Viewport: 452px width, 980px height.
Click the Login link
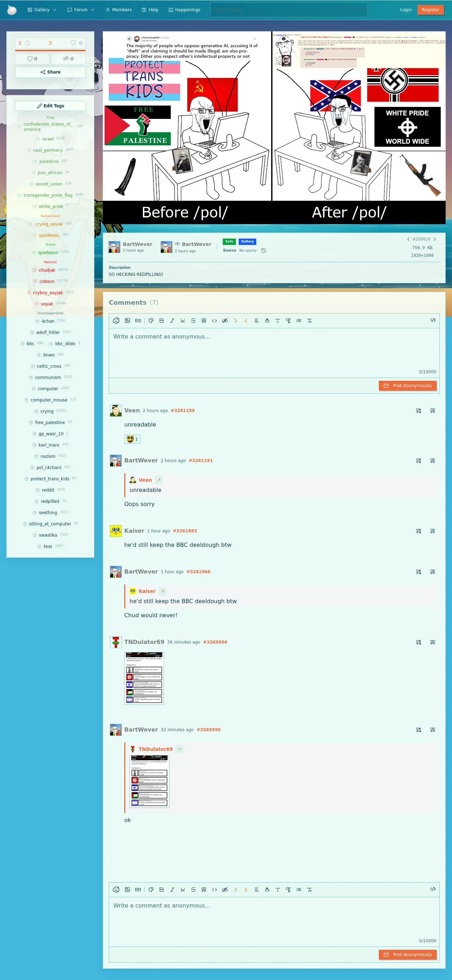[x=406, y=10]
